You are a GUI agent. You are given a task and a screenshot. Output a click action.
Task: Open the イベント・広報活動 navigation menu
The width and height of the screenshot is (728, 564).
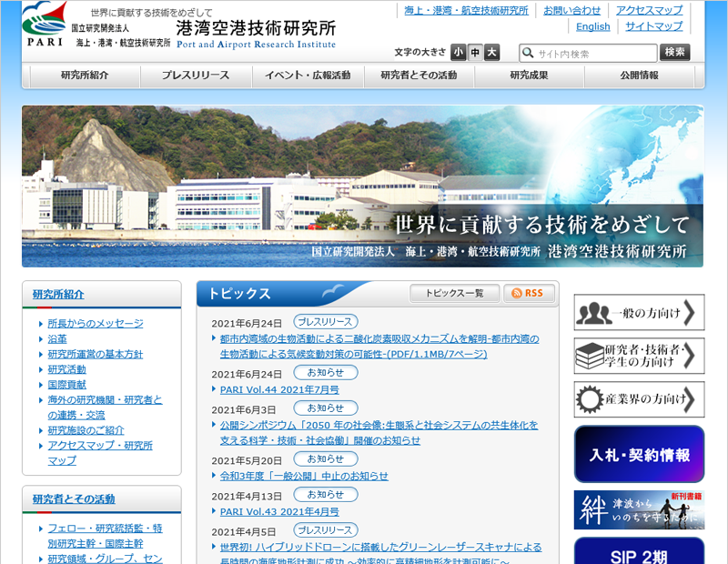pos(308,76)
